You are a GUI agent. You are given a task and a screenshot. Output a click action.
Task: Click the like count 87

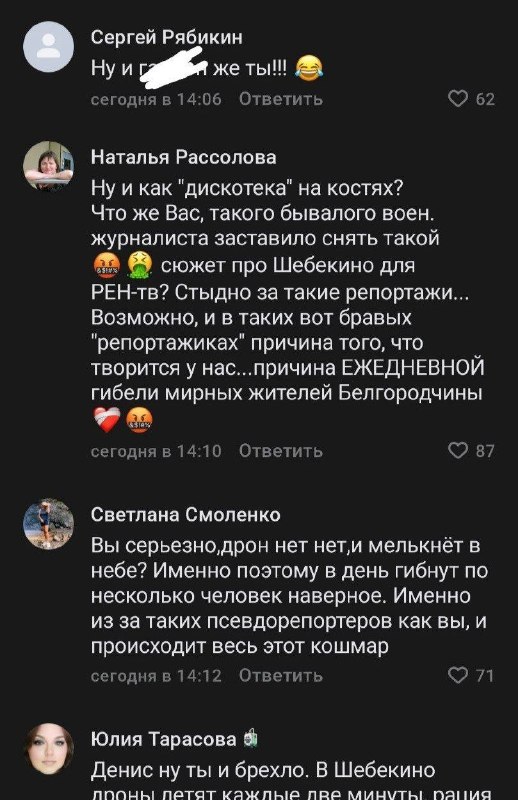[485, 451]
